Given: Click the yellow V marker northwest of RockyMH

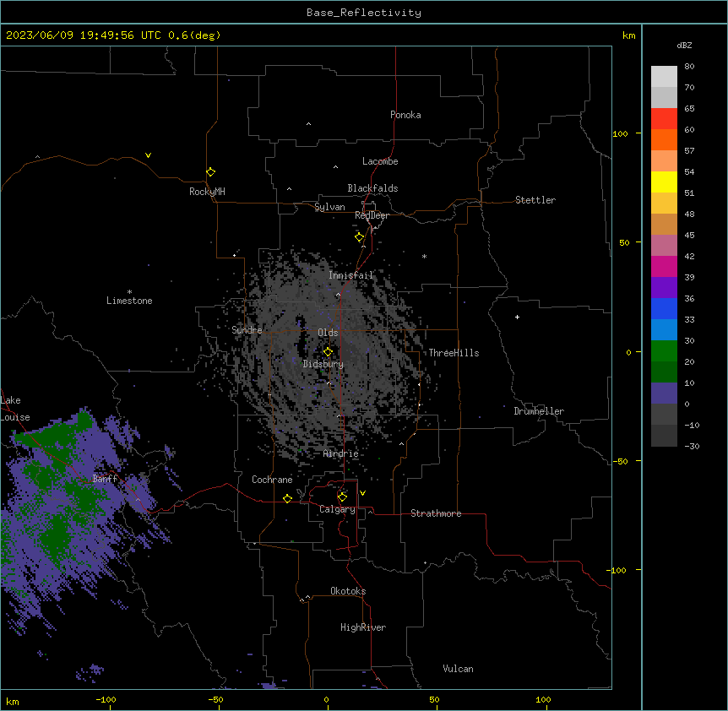Looking at the screenshot, I should click(148, 155).
